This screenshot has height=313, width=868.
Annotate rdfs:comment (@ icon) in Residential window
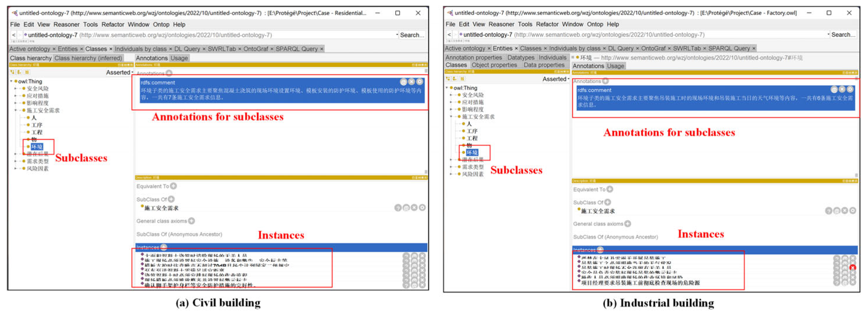tap(403, 82)
